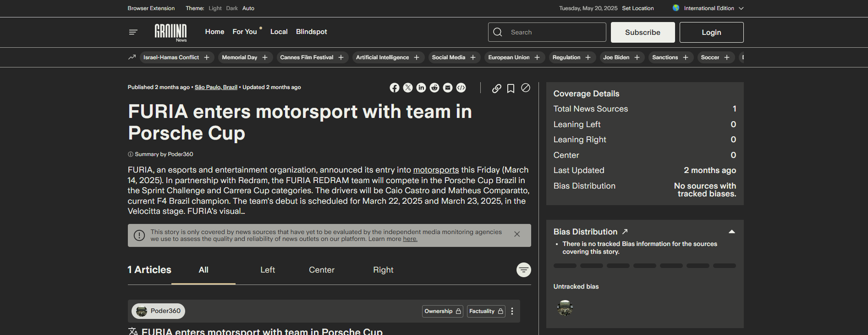868x335 pixels.
Task: Focus the Search input field
Action: tap(547, 32)
